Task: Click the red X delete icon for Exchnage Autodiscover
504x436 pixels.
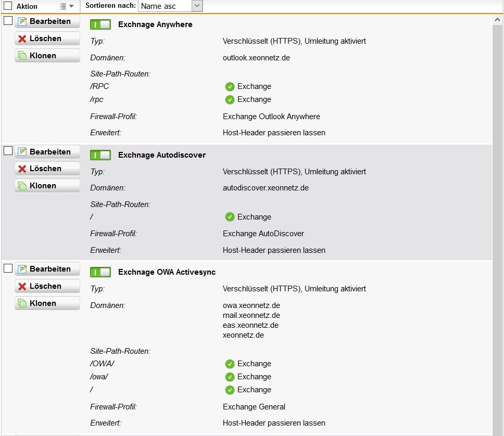Action: click(22, 169)
